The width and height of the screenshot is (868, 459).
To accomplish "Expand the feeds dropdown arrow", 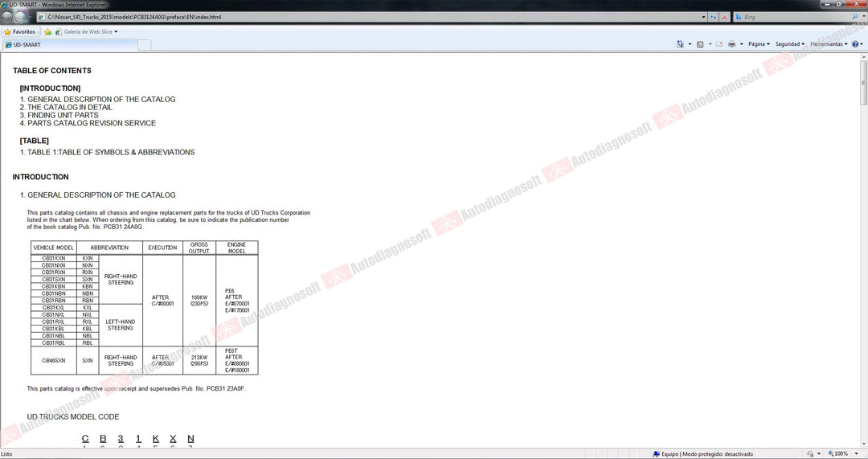I will pos(710,43).
